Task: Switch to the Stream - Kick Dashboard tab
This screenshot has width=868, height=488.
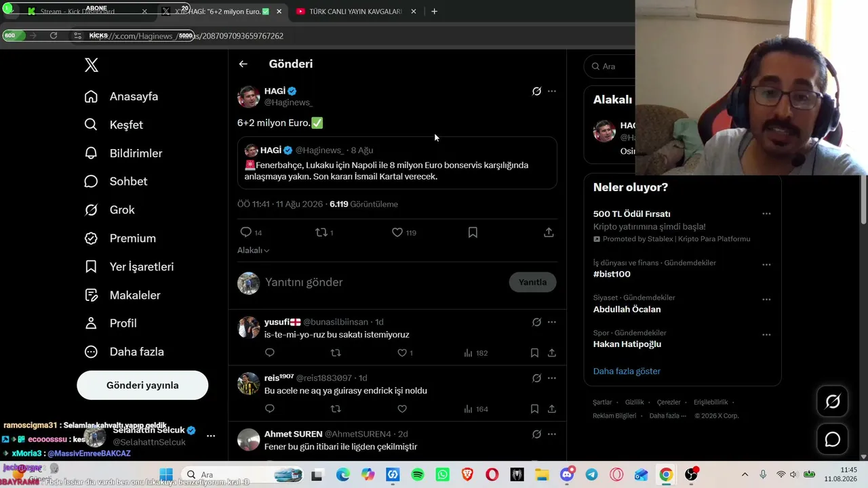Action: coord(78,11)
